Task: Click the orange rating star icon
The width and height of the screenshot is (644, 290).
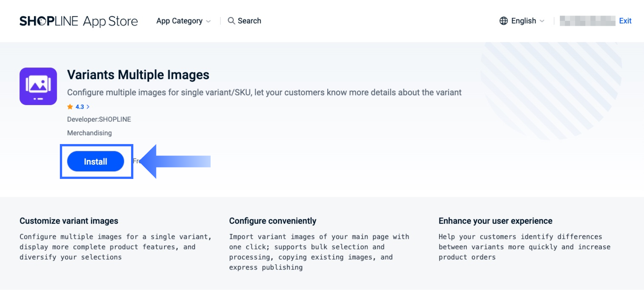Action: click(70, 107)
